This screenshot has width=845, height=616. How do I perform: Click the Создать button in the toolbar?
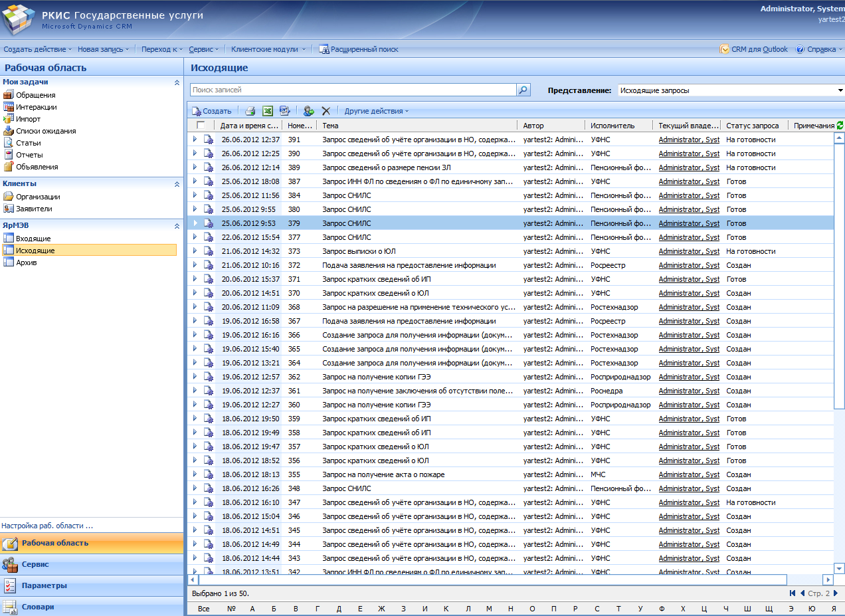pyautogui.click(x=211, y=111)
